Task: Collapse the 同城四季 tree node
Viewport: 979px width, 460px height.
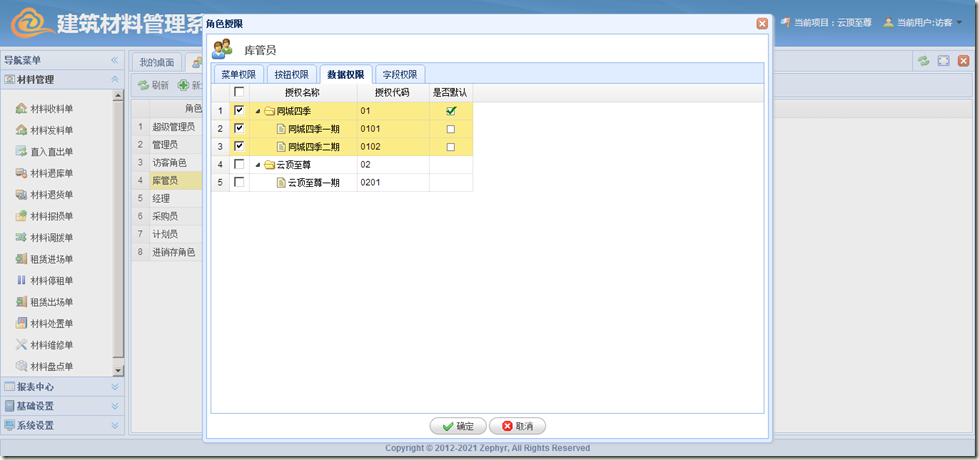Action: click(x=258, y=111)
